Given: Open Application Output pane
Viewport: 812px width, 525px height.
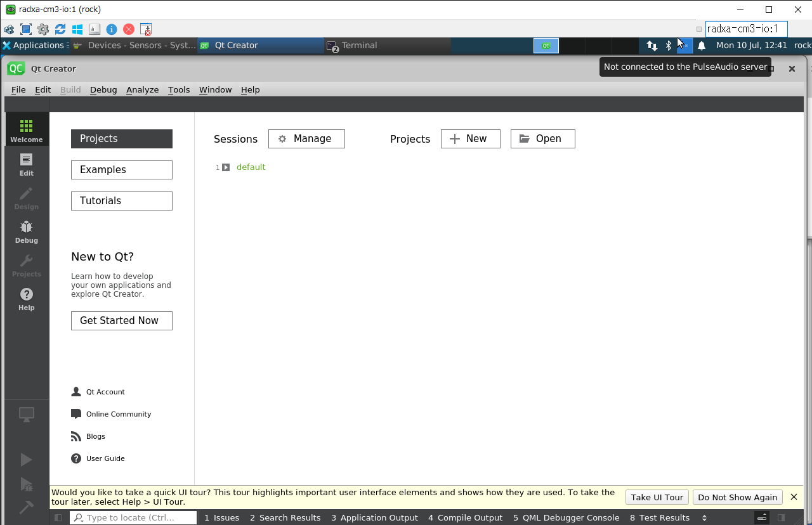Looking at the screenshot, I should [x=374, y=517].
